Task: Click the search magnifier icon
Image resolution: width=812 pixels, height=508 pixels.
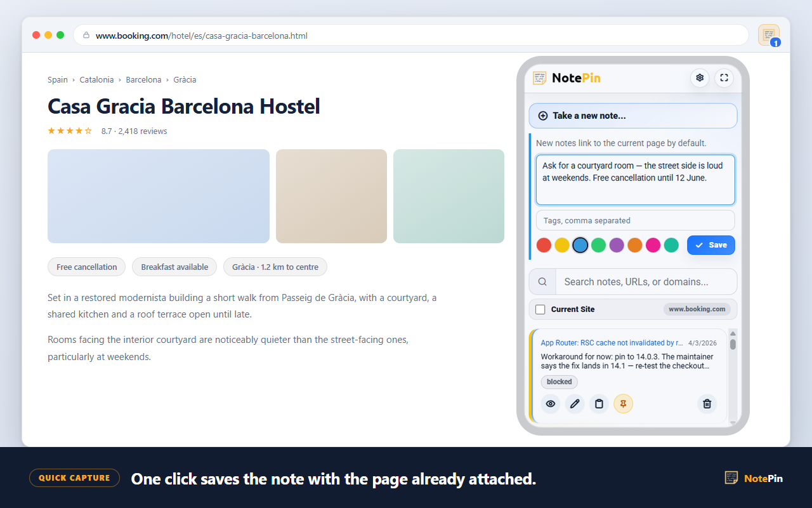Action: [542, 282]
